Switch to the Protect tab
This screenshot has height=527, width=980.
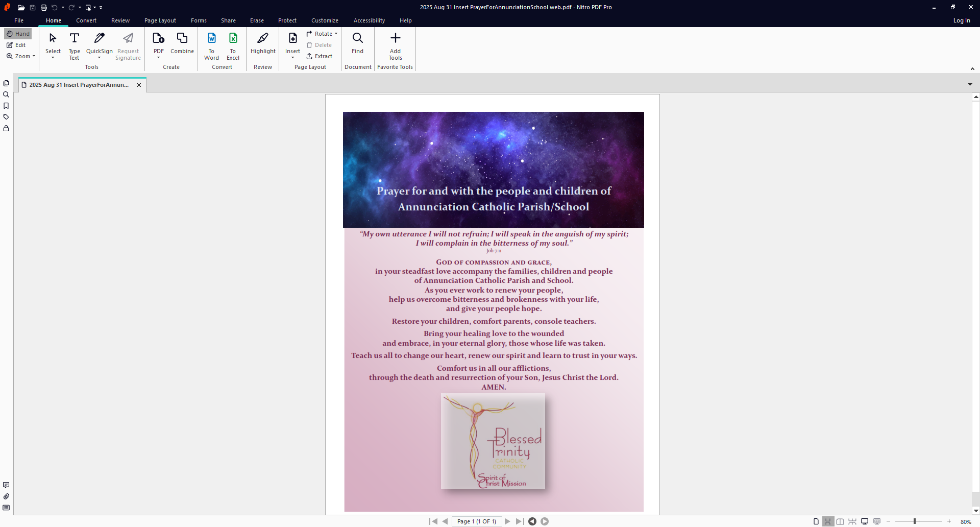coord(287,20)
